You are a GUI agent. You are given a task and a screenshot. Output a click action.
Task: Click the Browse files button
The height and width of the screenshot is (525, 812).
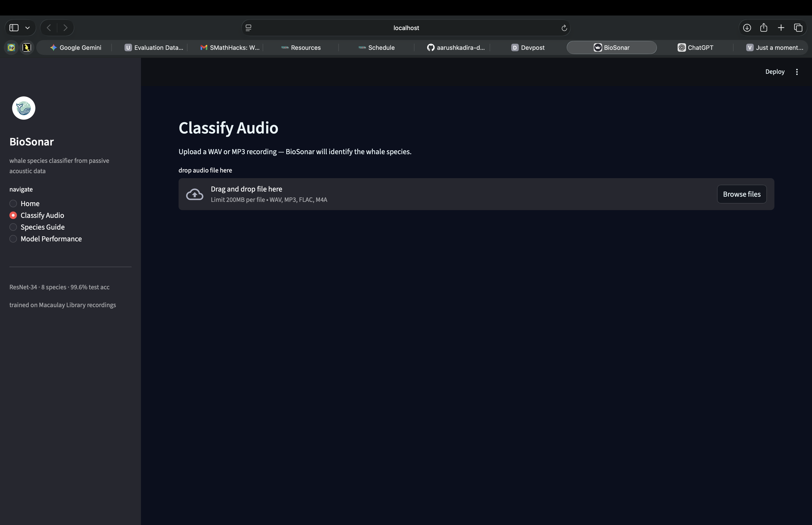click(x=742, y=194)
